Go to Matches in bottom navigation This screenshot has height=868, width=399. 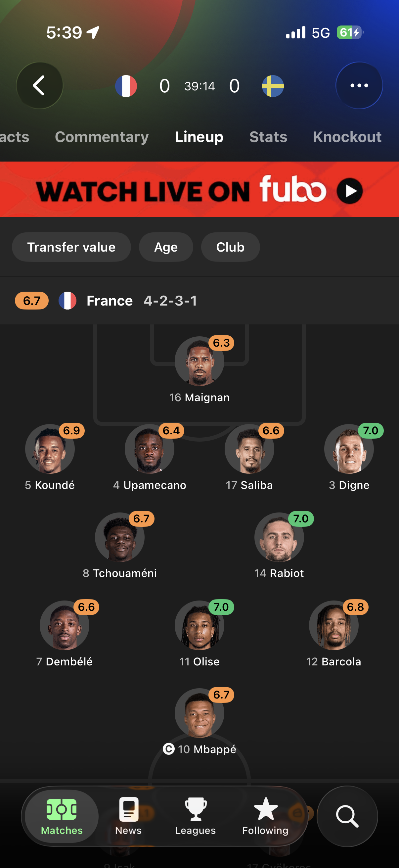click(x=62, y=816)
